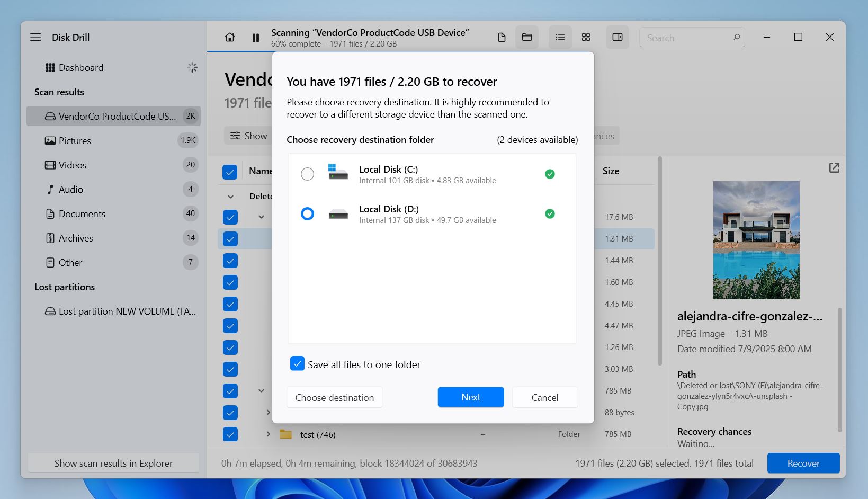Screen dimensions: 868x499
Task: Click the 2K count badge
Action: [x=191, y=116]
